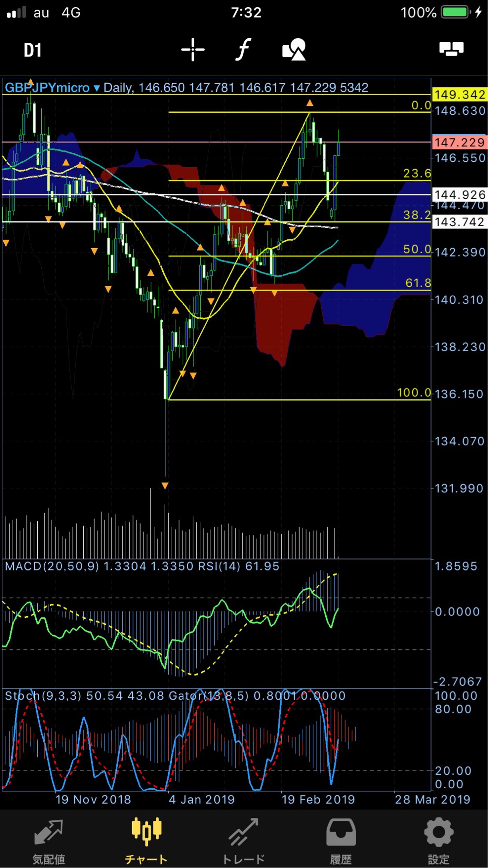Activate the crosshair tool

click(193, 50)
